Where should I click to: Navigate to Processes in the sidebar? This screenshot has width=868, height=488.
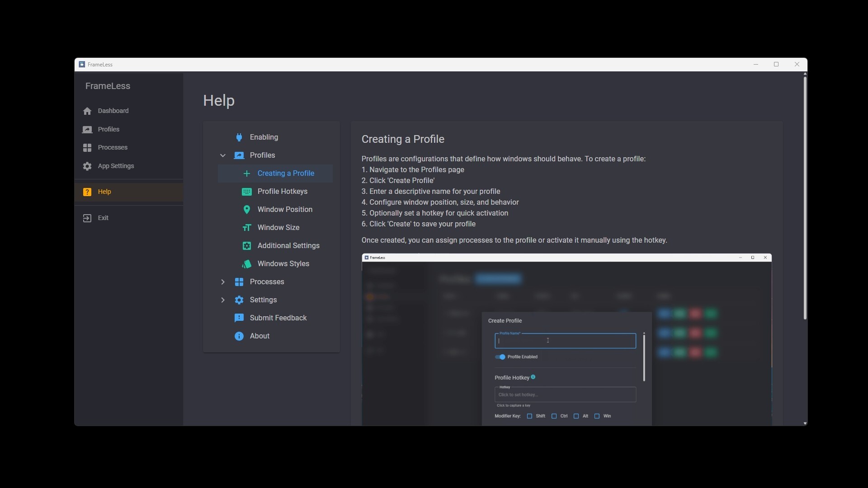tap(113, 148)
